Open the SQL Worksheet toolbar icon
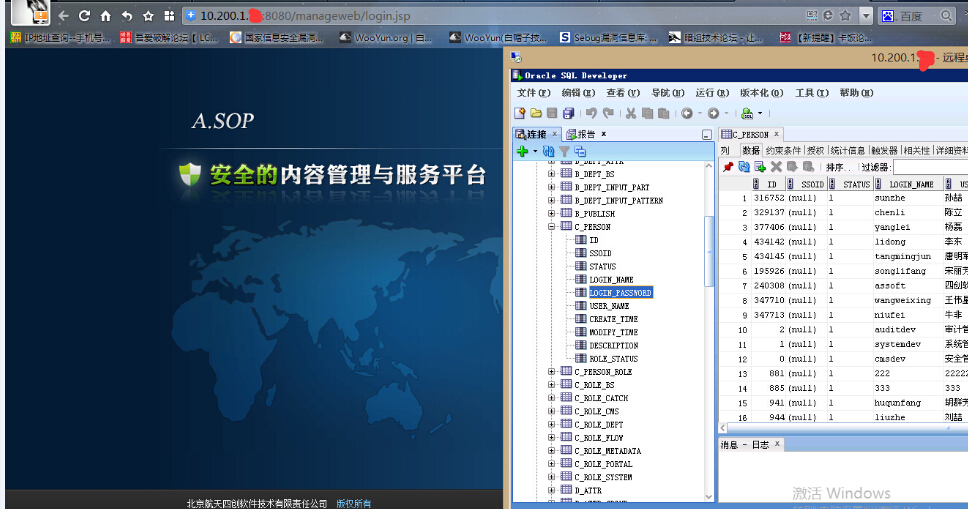The height and width of the screenshot is (509, 968). pos(747,113)
